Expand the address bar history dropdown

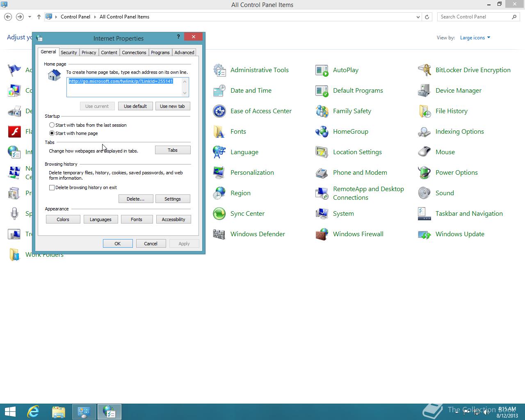tap(418, 17)
